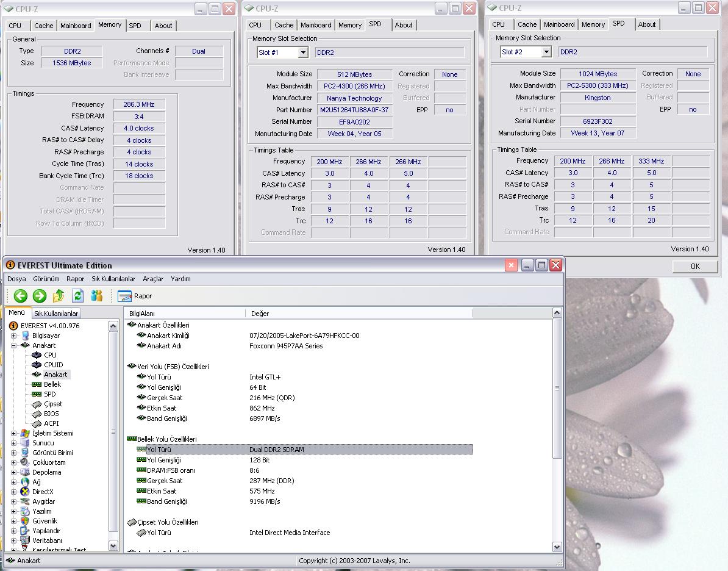Click the BilgiAlanı column header

141,314
